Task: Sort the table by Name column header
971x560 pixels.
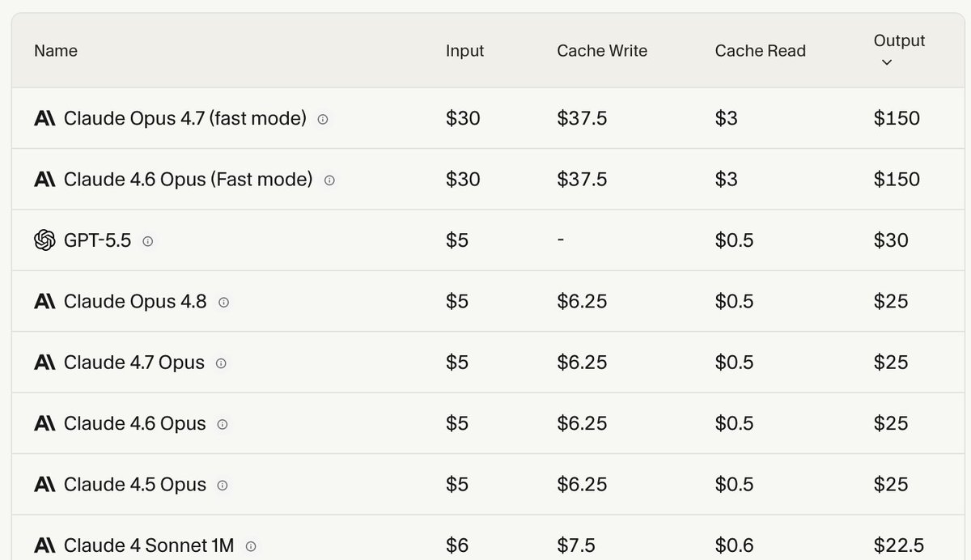Action: [56, 50]
